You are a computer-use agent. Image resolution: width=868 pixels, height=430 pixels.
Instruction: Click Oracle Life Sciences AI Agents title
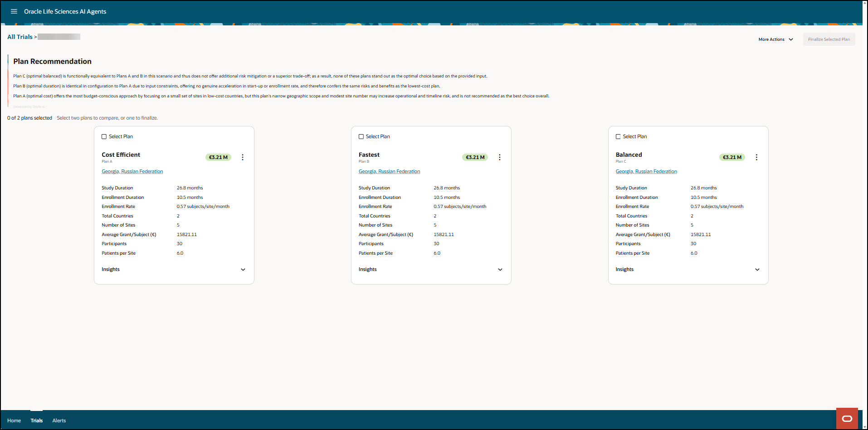(x=65, y=11)
